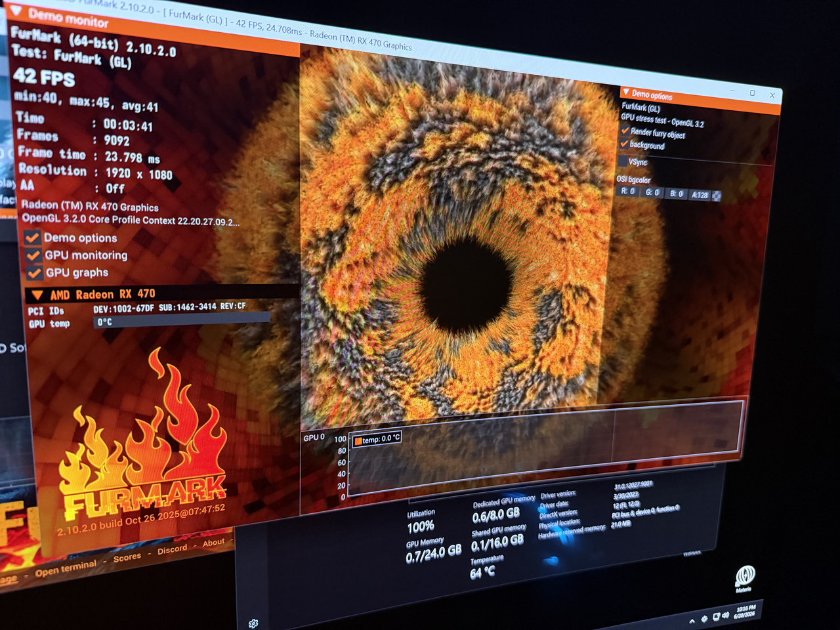The image size is (840, 630).
Task: Click the G: 0 bgcolor field
Action: pos(652,193)
